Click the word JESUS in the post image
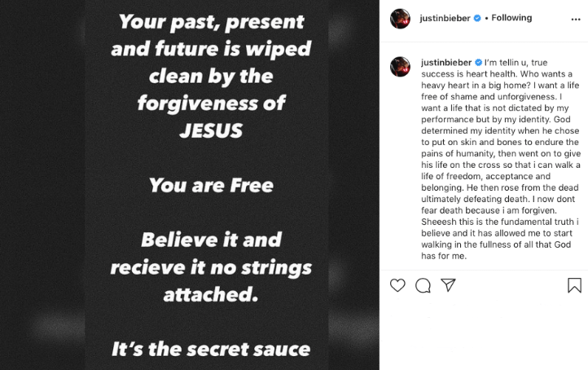The image size is (588, 370). coord(211,130)
